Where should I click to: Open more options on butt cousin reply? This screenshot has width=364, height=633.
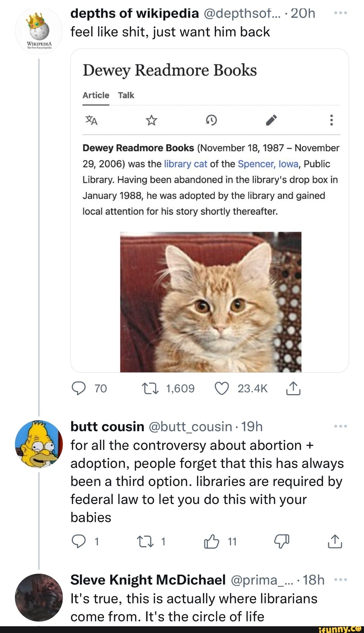[340, 426]
